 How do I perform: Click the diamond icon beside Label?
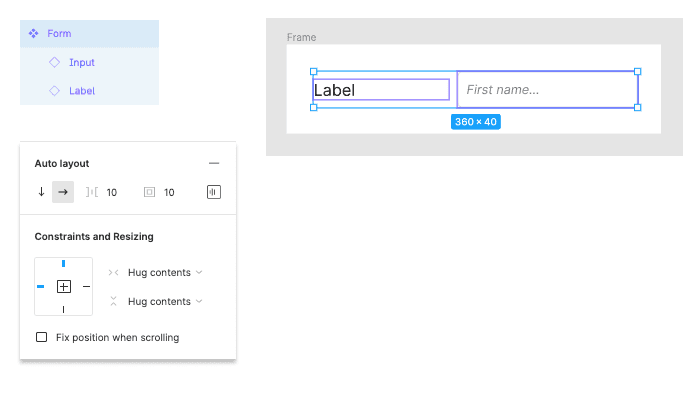point(54,91)
